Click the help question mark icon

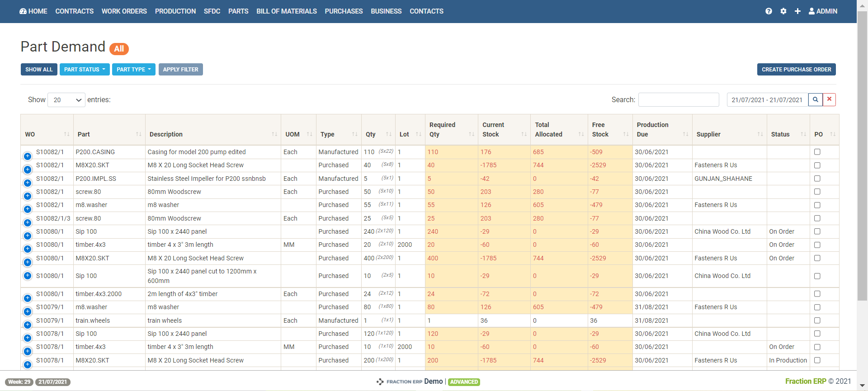coord(769,11)
